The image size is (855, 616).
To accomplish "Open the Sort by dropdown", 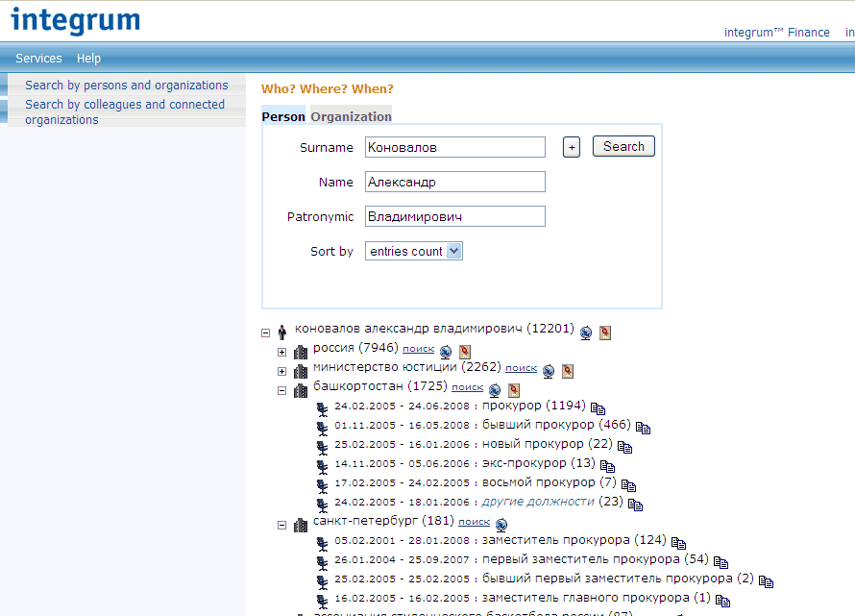I will tap(413, 251).
